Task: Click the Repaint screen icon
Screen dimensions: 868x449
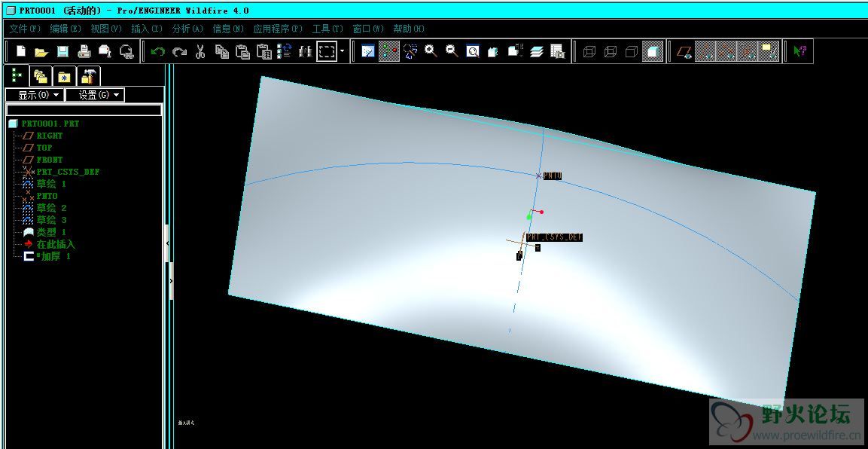Action: (367, 51)
